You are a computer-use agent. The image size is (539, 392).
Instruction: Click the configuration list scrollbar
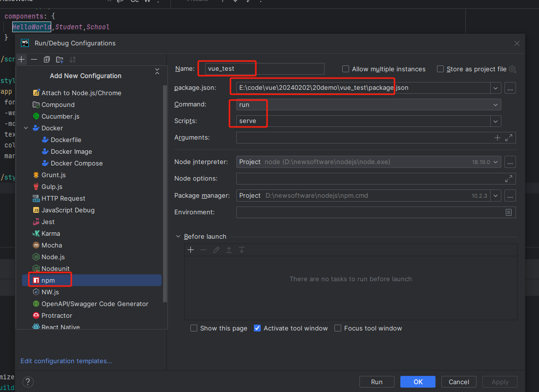tap(165, 194)
